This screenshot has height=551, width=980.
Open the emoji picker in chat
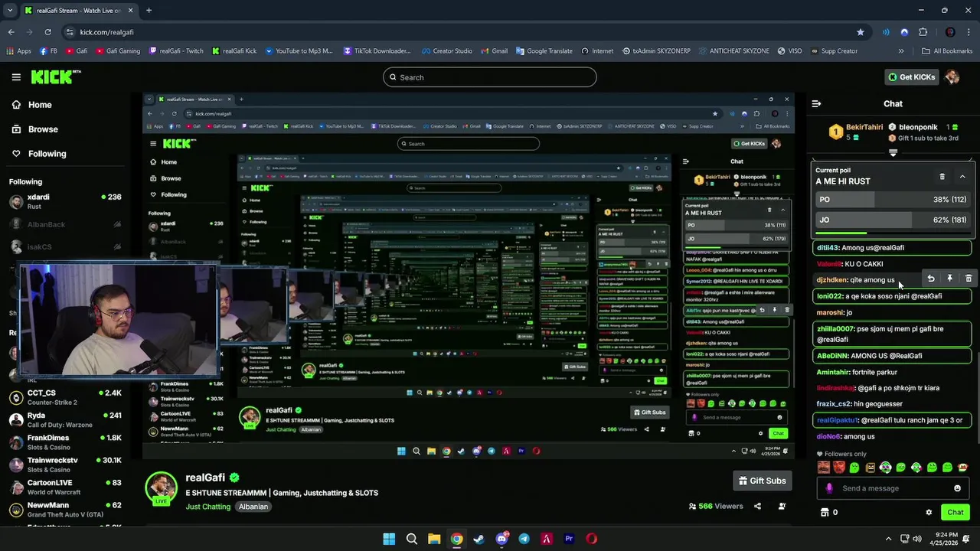[957, 488]
